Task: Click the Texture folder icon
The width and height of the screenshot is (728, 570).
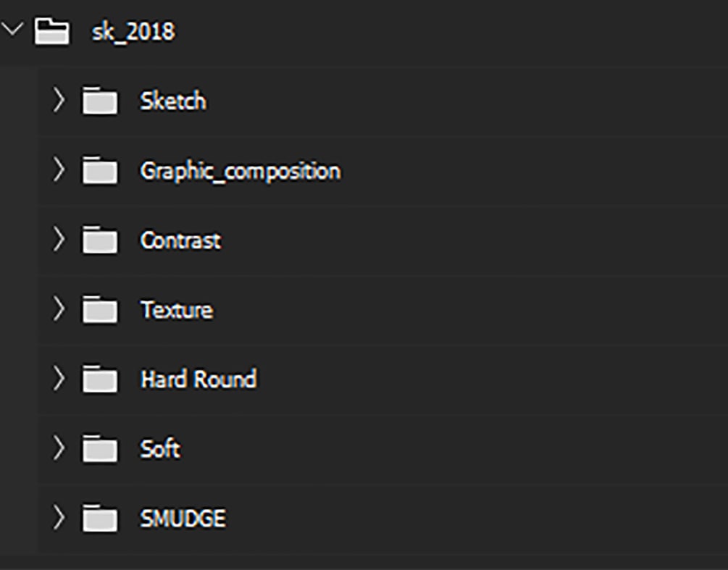Action: 100,309
